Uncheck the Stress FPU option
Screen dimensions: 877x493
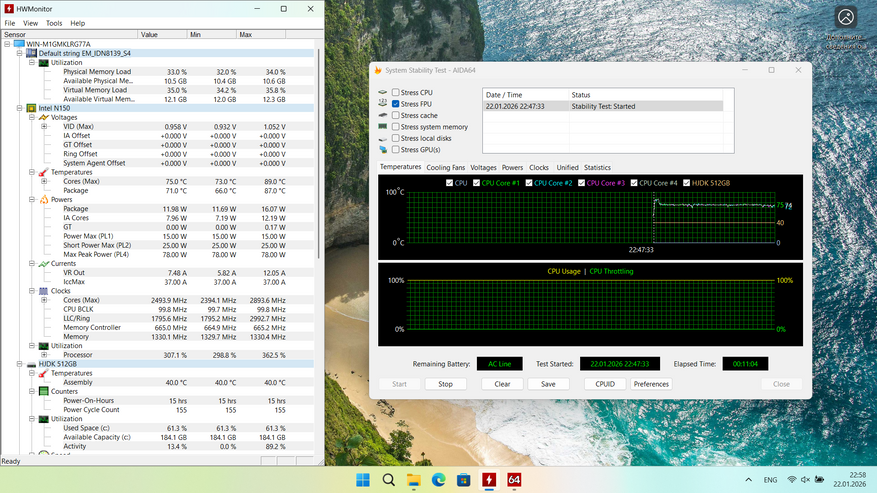coord(396,104)
